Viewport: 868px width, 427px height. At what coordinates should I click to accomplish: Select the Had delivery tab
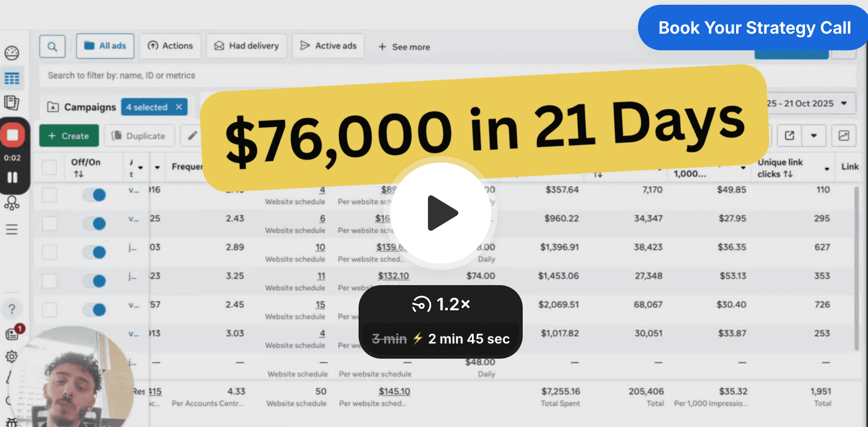pos(246,46)
